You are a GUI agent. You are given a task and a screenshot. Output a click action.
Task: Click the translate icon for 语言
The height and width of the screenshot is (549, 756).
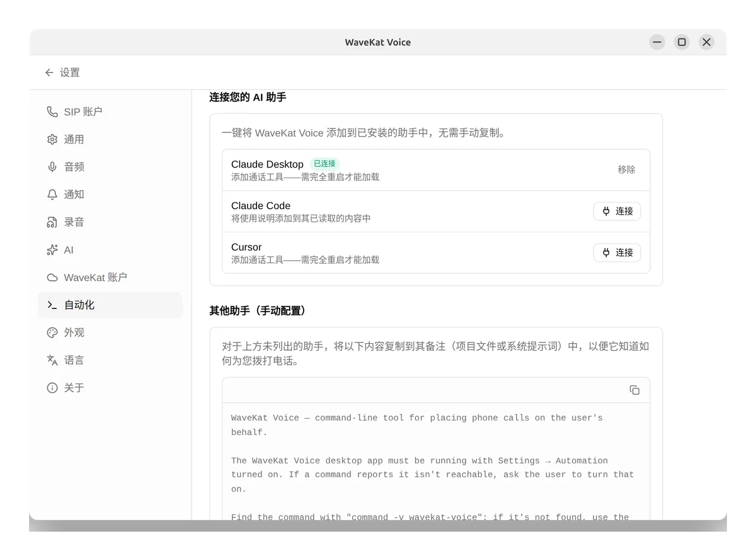coord(52,360)
